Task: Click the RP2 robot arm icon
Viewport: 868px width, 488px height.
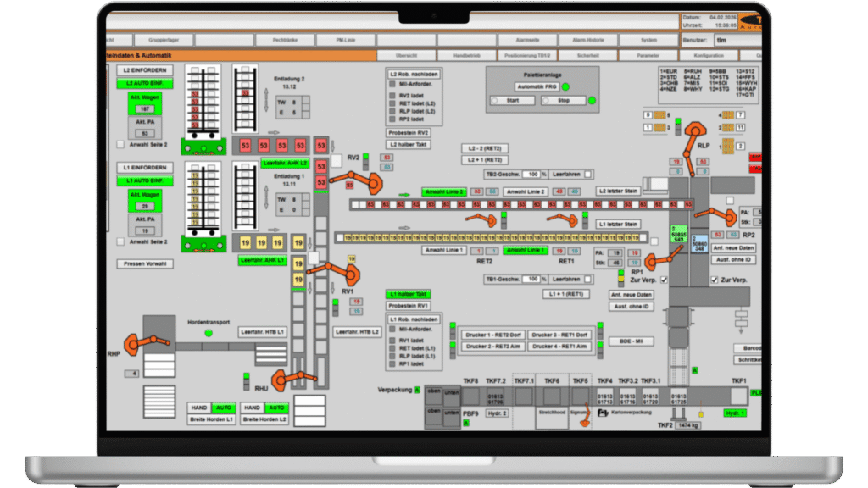Action: [x=716, y=215]
